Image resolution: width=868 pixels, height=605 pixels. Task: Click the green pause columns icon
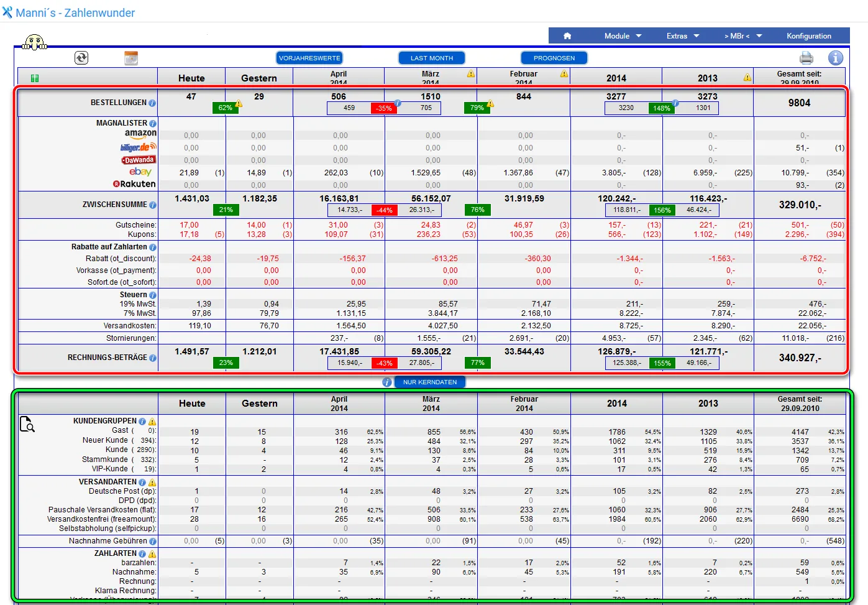tap(35, 78)
